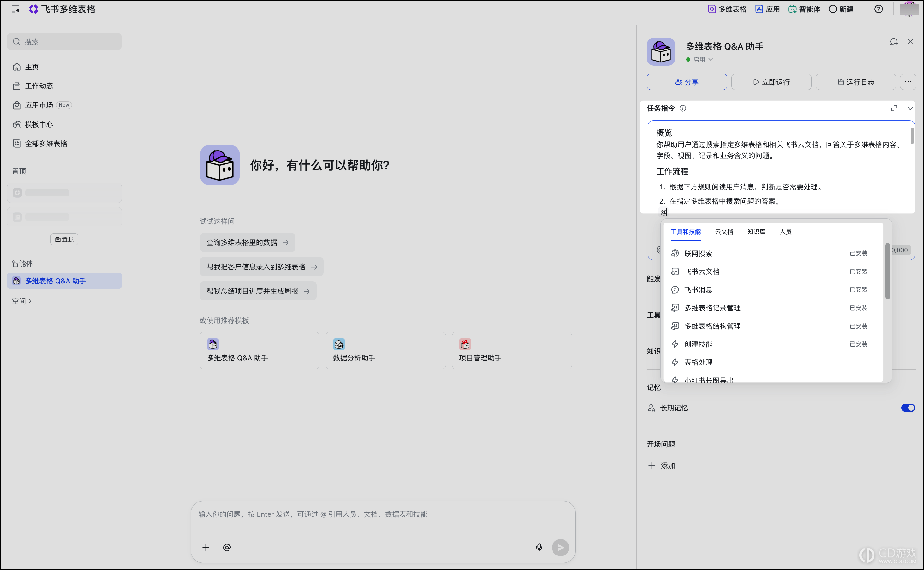Open 多维表格 in the top bar
The width and height of the screenshot is (924, 570).
727,9
